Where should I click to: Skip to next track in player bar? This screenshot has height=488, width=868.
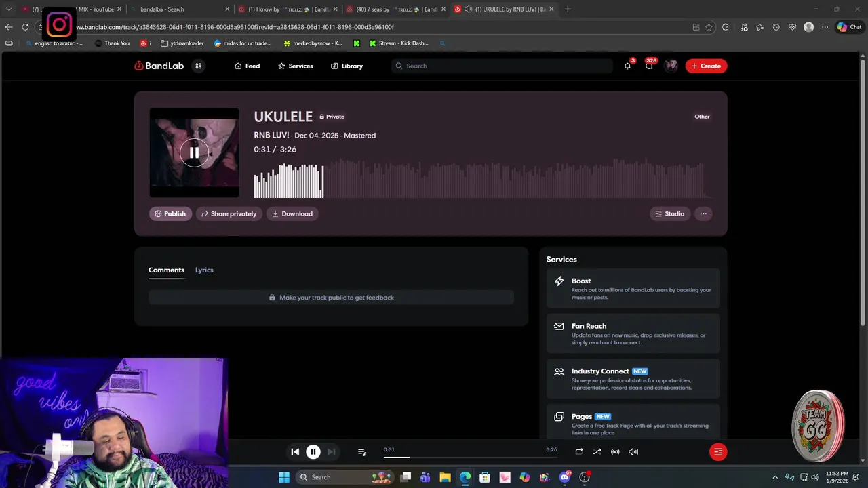tap(331, 451)
